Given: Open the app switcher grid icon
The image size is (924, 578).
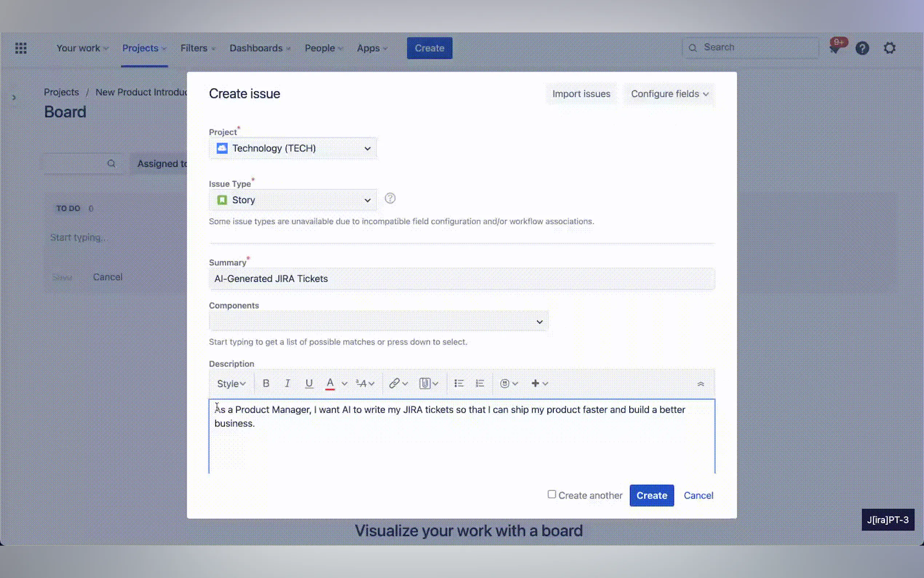Looking at the screenshot, I should tap(21, 48).
